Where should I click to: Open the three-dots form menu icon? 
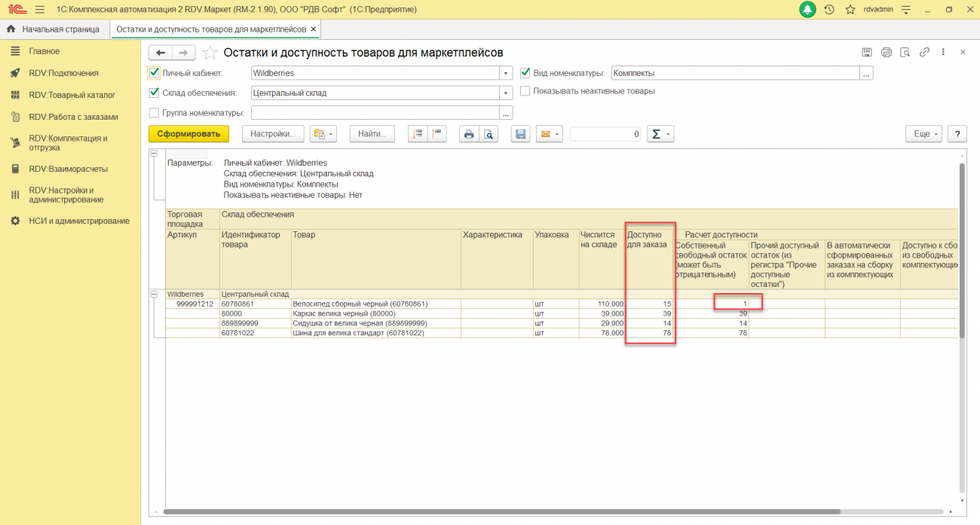point(943,52)
